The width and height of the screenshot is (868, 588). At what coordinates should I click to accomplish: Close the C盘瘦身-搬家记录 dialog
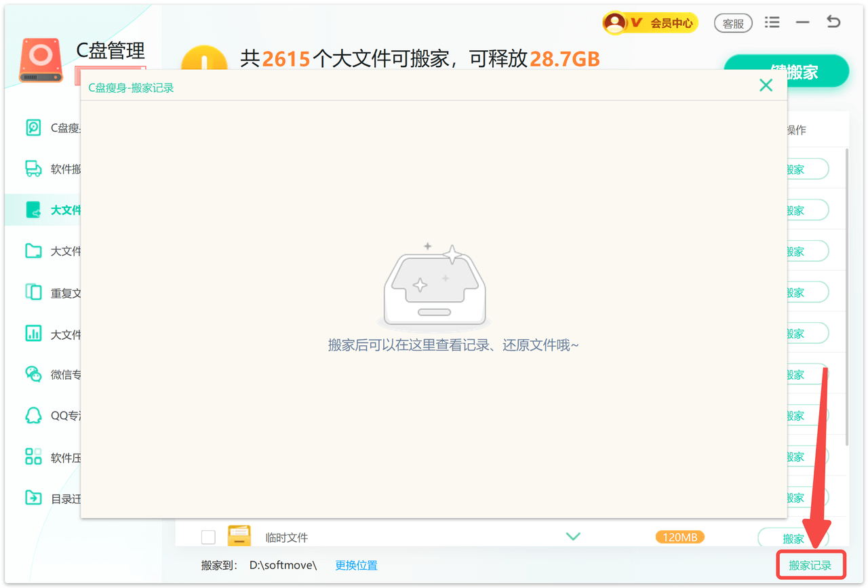pyautogui.click(x=766, y=85)
